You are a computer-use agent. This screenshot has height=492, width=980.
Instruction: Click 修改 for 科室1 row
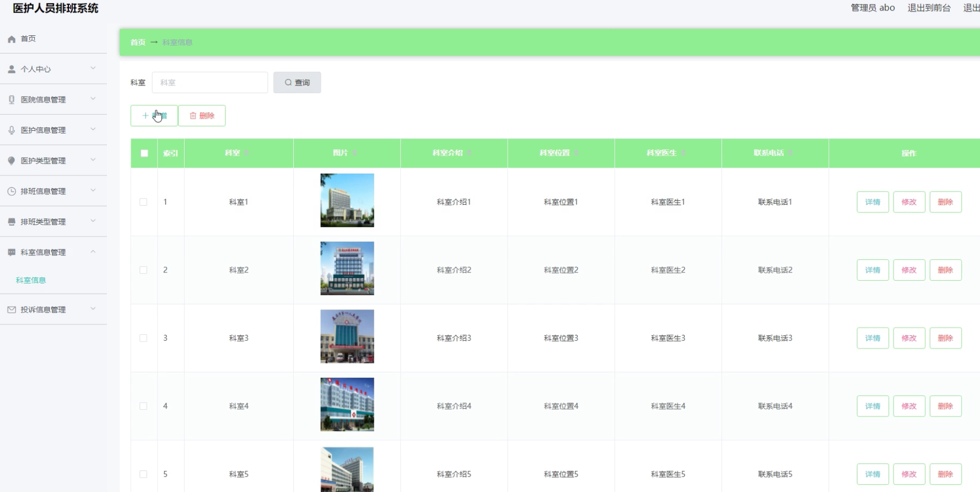pyautogui.click(x=909, y=202)
